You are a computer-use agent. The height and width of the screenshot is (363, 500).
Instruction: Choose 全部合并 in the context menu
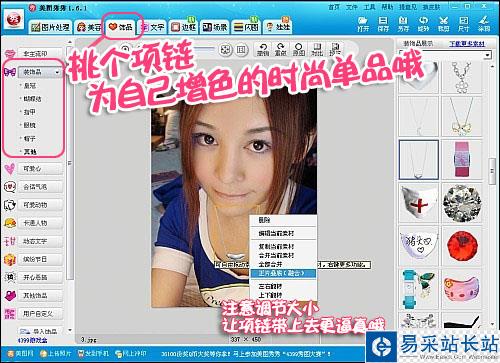coord(283,264)
